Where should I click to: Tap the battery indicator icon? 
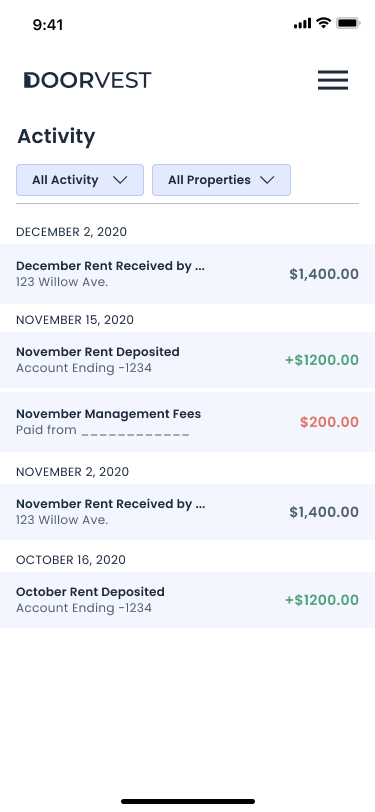click(348, 23)
